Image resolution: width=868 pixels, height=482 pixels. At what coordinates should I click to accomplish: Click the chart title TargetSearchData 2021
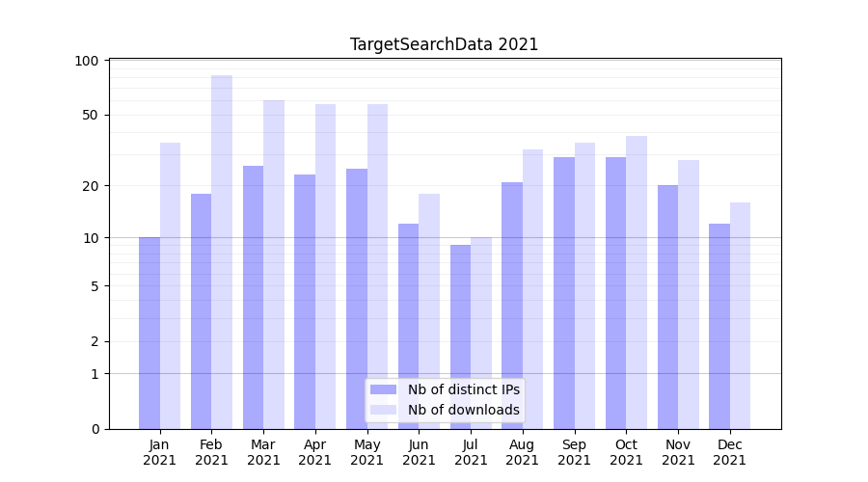coord(444,44)
